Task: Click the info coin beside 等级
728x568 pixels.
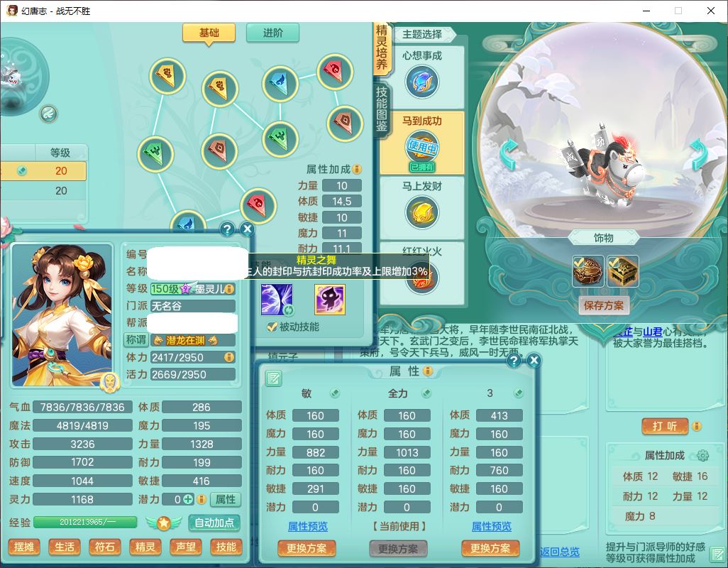Action: 229,289
